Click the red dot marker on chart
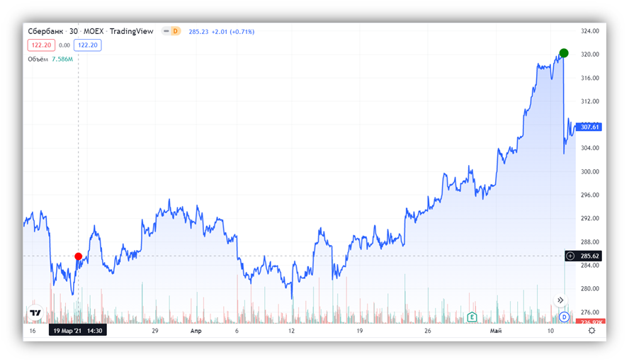Screen dimensions: 629x364 (x=78, y=256)
